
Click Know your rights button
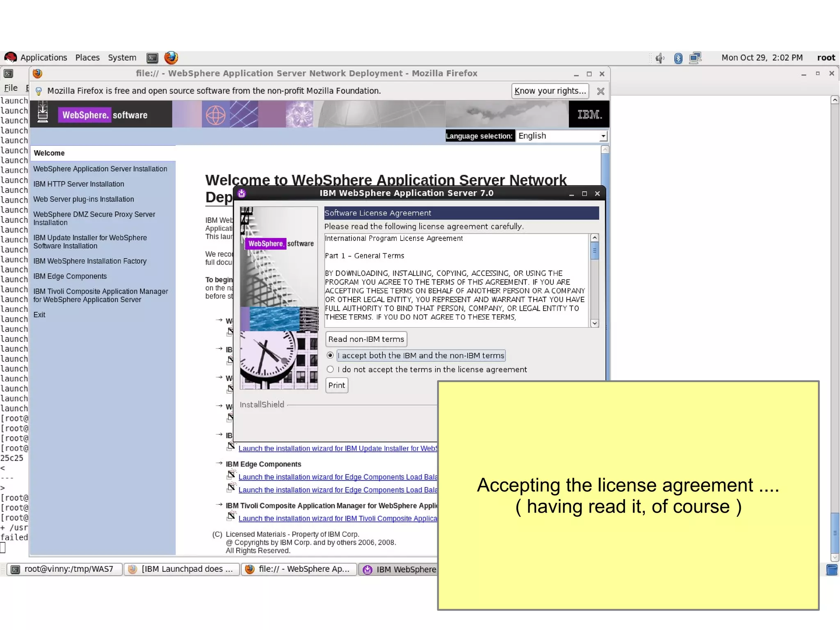550,91
